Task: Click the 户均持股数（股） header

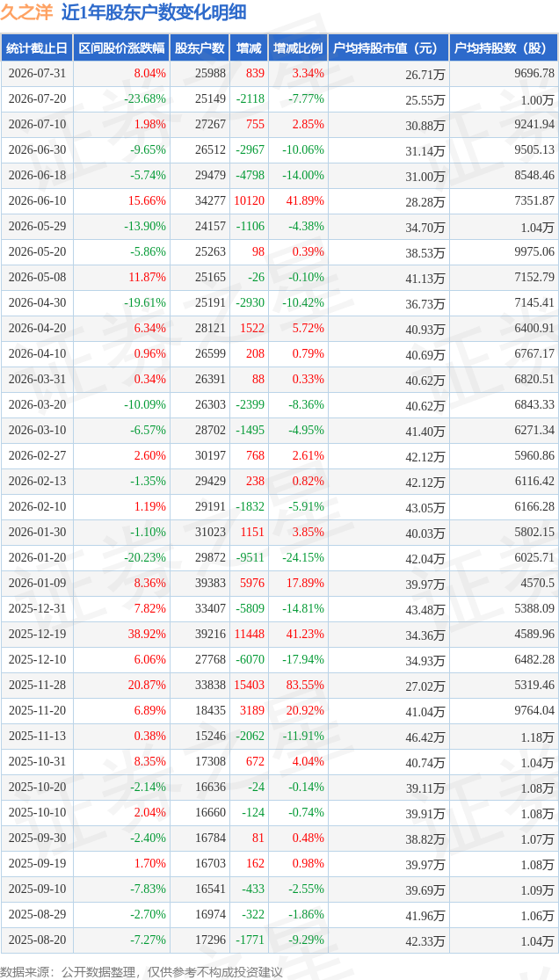Action: pos(504,48)
